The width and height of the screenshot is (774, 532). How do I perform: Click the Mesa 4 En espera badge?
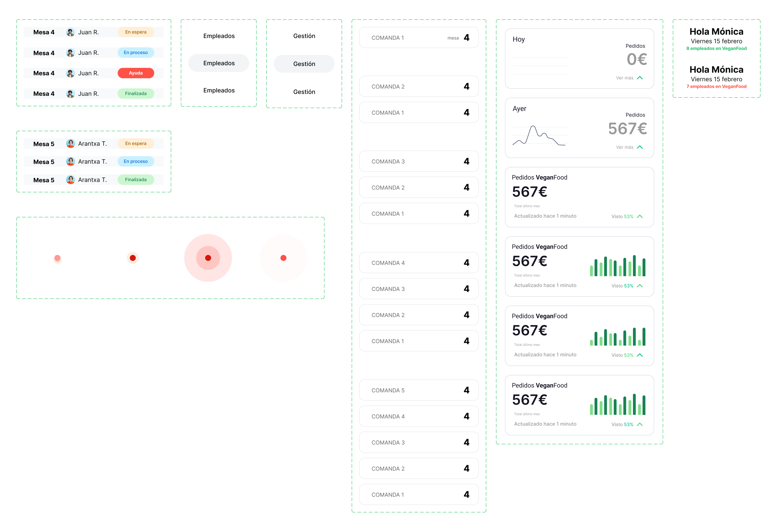tap(136, 32)
